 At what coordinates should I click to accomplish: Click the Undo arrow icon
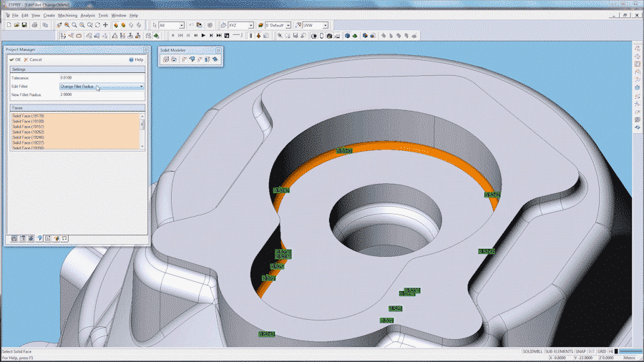(191, 25)
